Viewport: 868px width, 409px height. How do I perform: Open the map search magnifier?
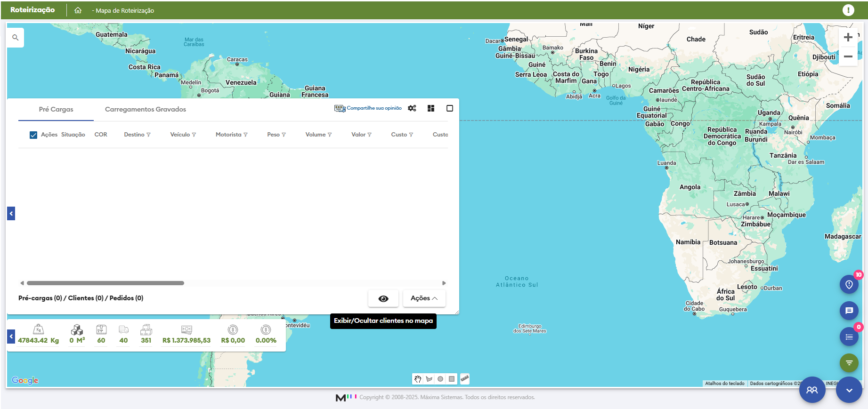pos(16,38)
